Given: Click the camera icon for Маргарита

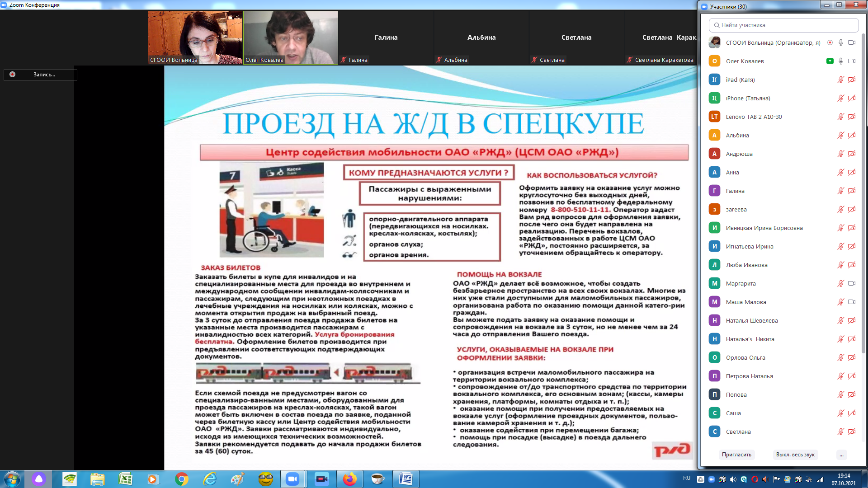Looking at the screenshot, I should click(852, 283).
